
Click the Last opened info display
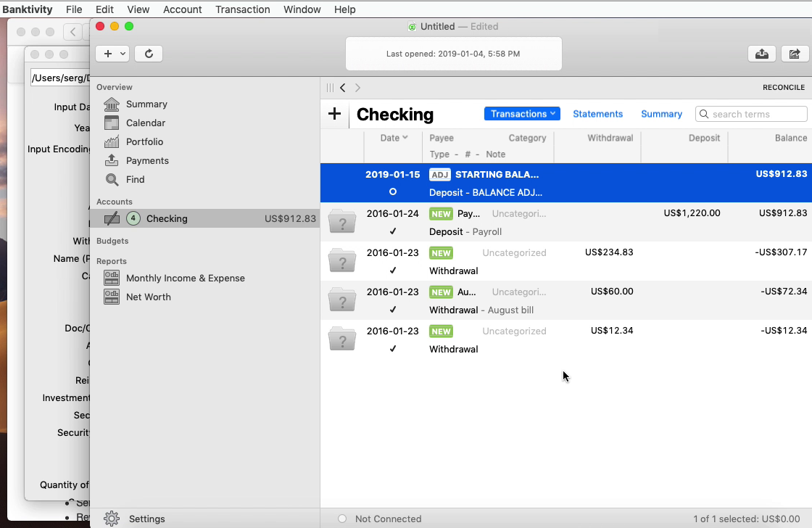(x=454, y=54)
